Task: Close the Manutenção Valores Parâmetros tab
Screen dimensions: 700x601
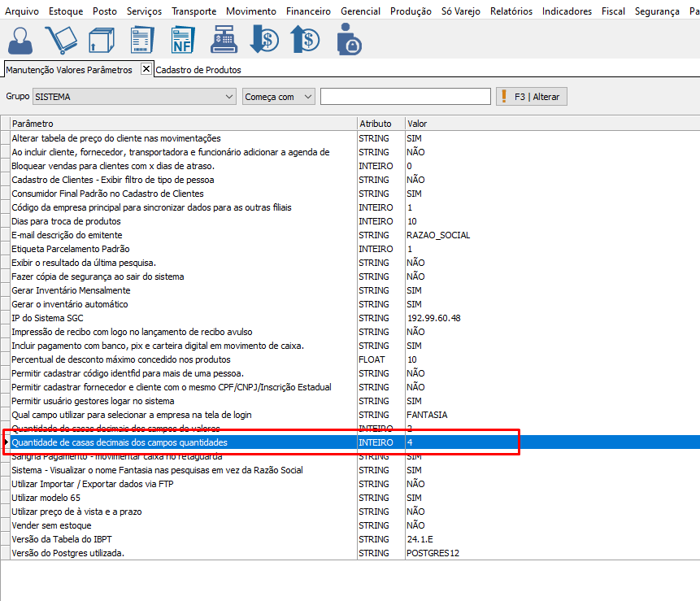Action: pos(146,69)
